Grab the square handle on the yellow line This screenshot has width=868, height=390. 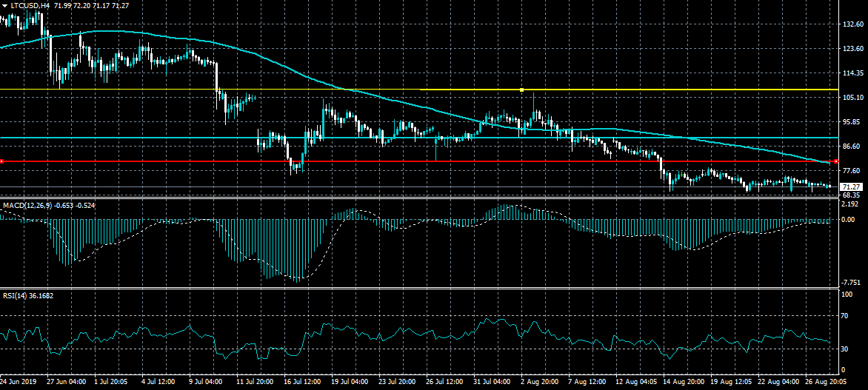pos(522,90)
